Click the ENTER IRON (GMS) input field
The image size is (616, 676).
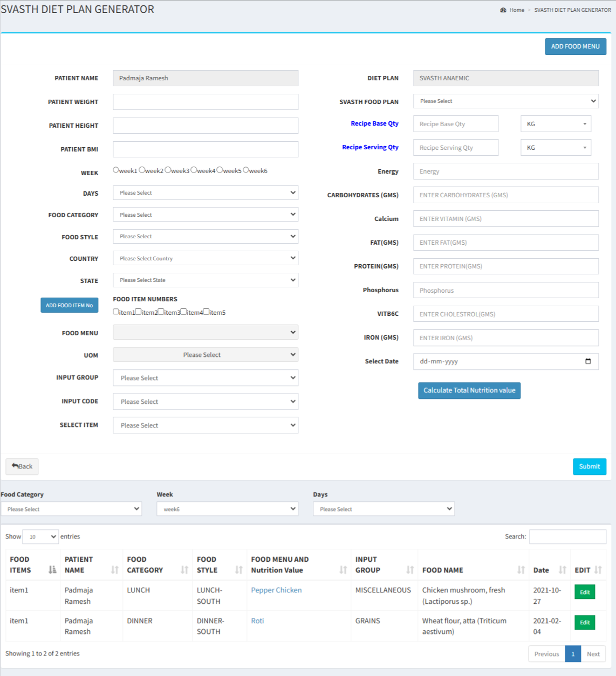[506, 337]
